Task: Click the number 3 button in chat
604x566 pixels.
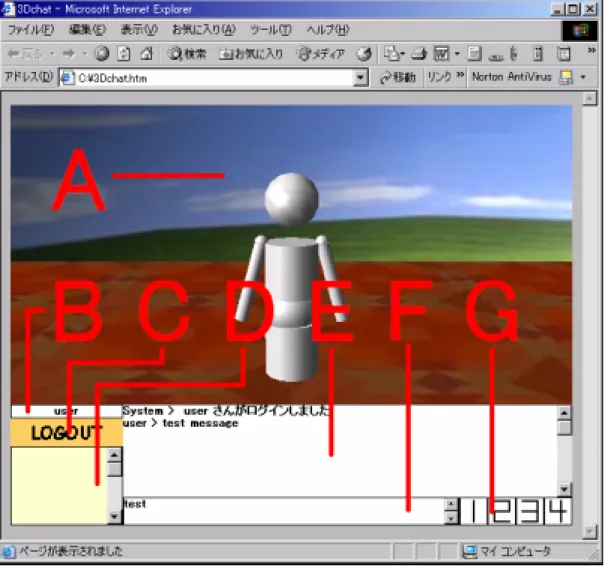Action: [x=530, y=512]
